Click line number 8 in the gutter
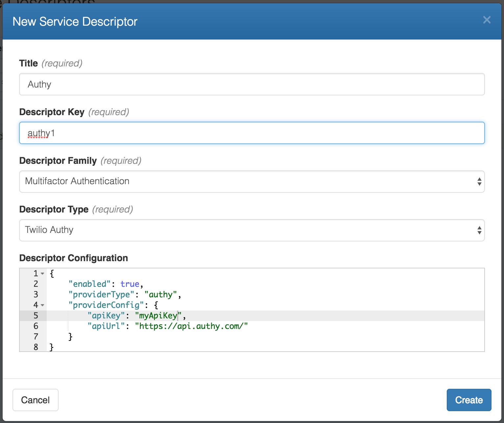504x423 pixels. pos(36,347)
